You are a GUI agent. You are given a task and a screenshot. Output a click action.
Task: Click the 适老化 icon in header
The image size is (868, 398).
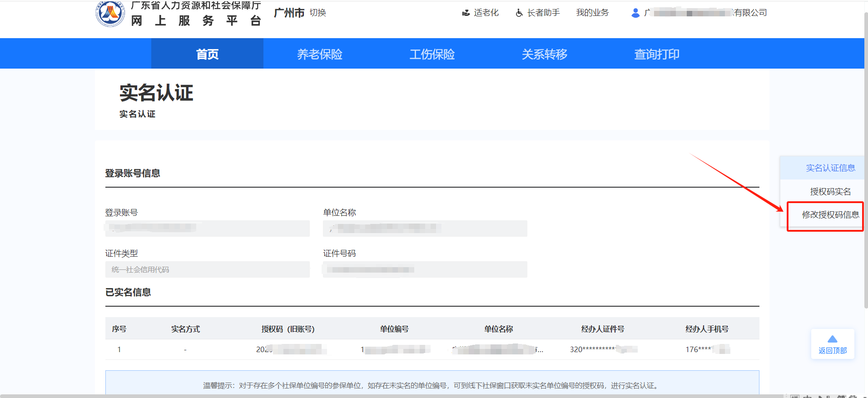click(x=466, y=13)
